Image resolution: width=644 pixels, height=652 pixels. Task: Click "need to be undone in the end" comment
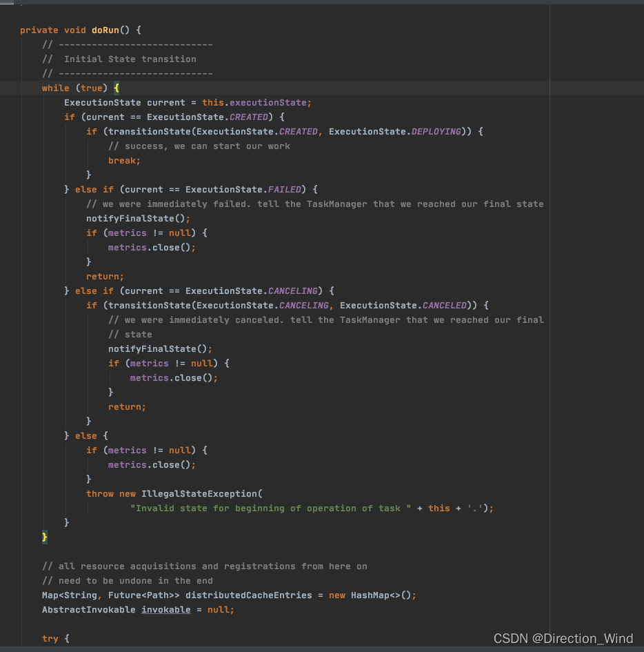click(x=127, y=581)
